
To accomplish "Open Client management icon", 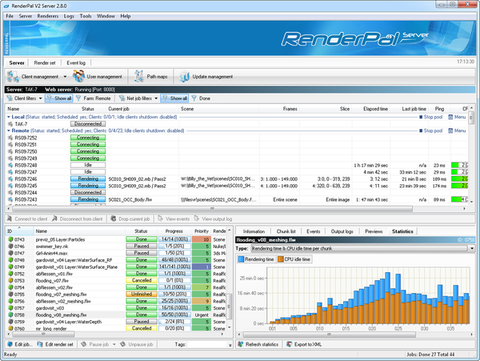I will pos(13,77).
